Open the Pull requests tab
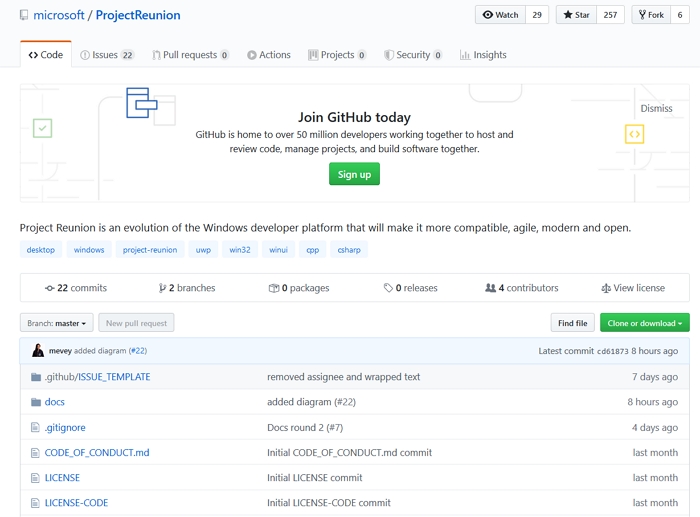The height and width of the screenshot is (517, 700). (190, 55)
